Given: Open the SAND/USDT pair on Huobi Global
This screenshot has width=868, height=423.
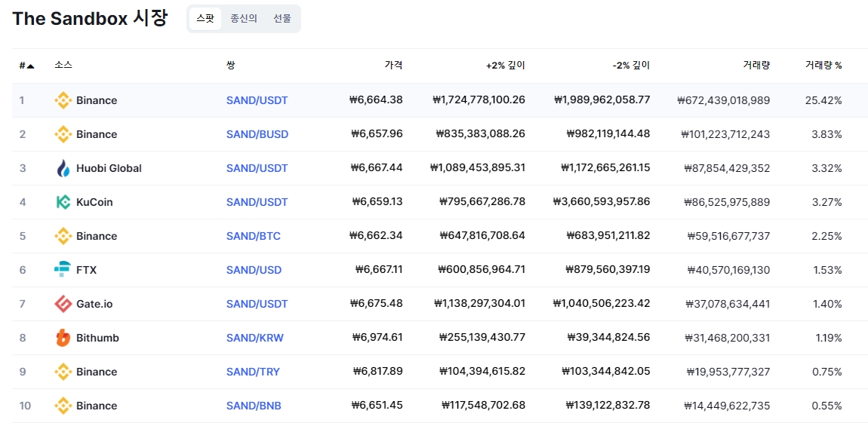Looking at the screenshot, I should click(257, 168).
